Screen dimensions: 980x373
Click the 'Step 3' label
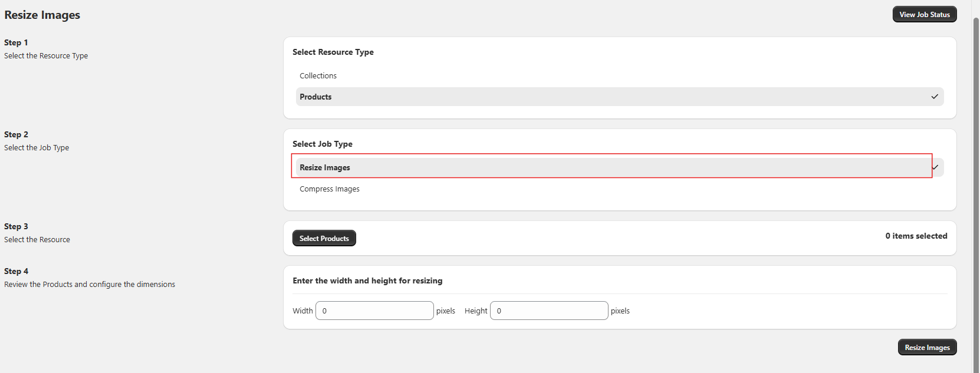pyautogui.click(x=16, y=226)
